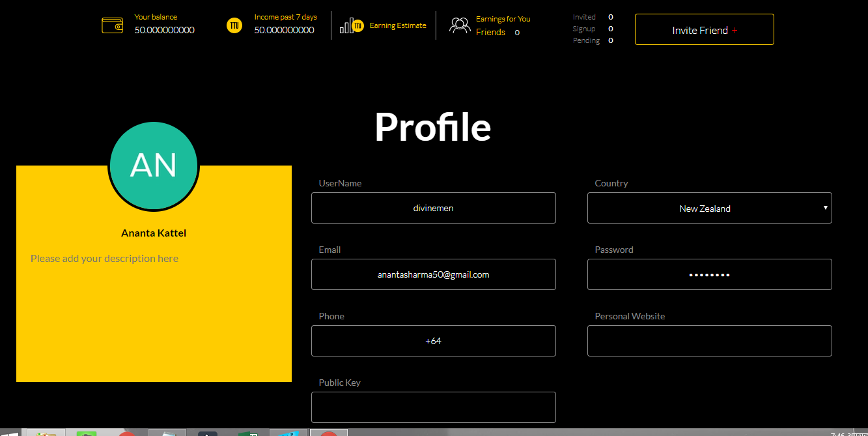Click the empty Public Key field
This screenshot has height=436, width=868.
[x=433, y=407]
